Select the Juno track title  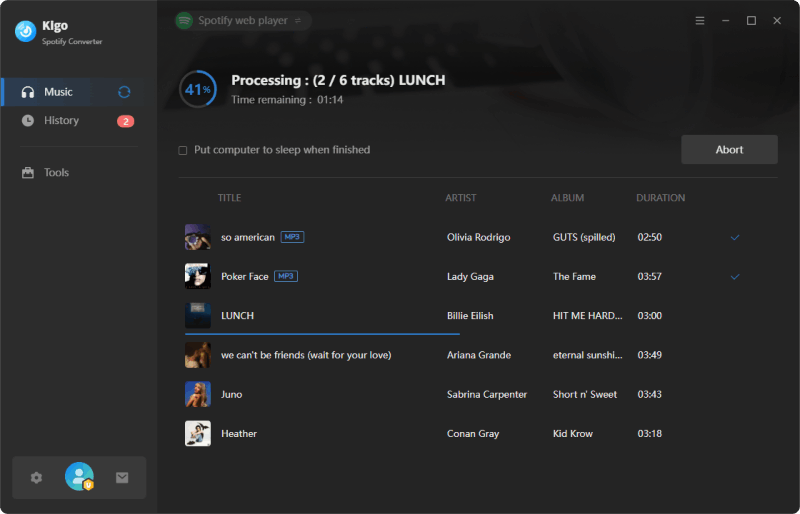pos(232,395)
